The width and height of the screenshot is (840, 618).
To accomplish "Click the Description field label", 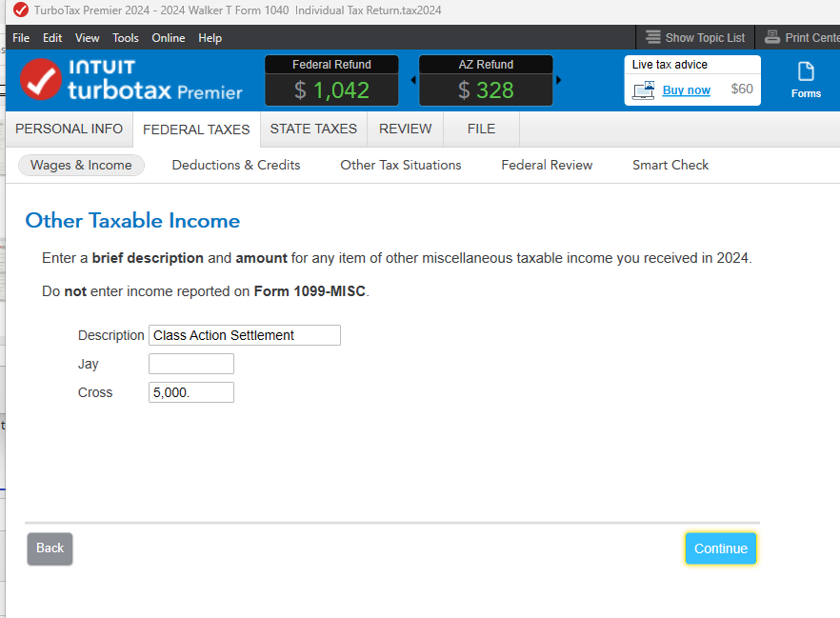I will pyautogui.click(x=110, y=336).
